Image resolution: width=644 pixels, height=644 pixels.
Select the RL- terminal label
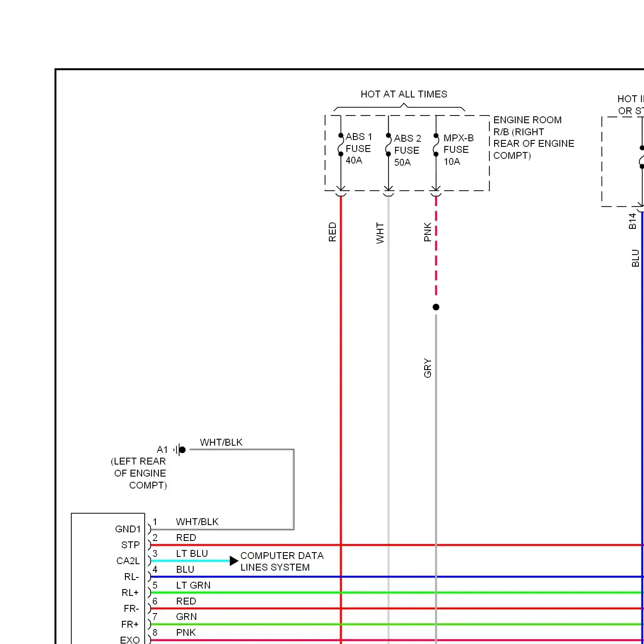(131, 577)
